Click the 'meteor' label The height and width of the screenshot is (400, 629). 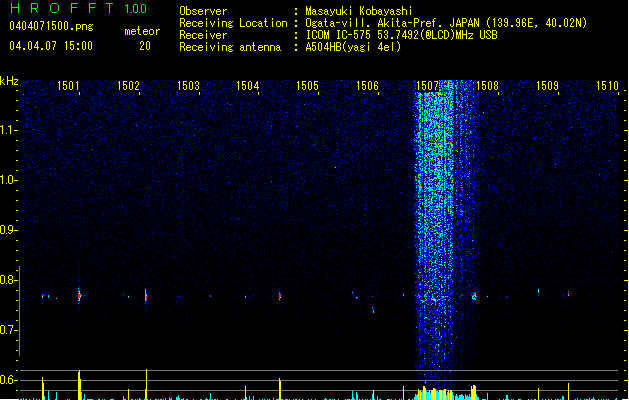[x=142, y=31]
